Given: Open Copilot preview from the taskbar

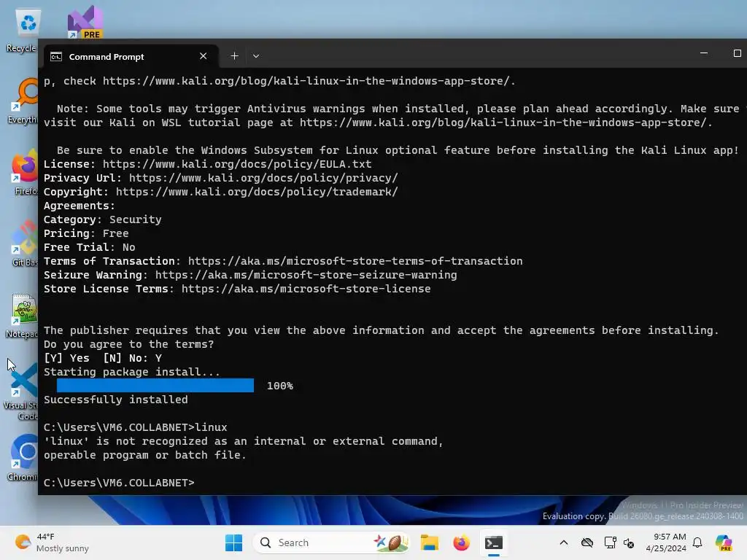Looking at the screenshot, I should click(x=724, y=542).
